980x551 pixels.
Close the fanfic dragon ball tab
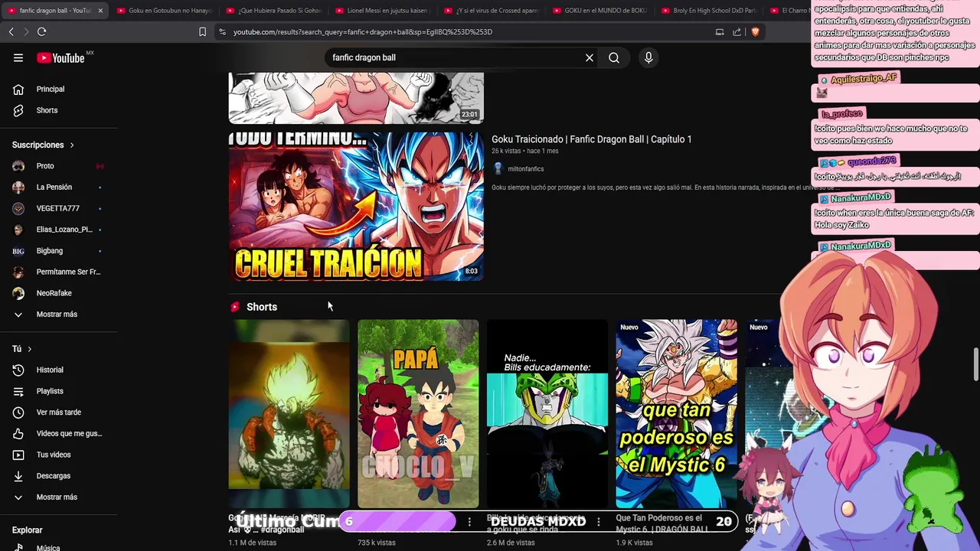(100, 11)
